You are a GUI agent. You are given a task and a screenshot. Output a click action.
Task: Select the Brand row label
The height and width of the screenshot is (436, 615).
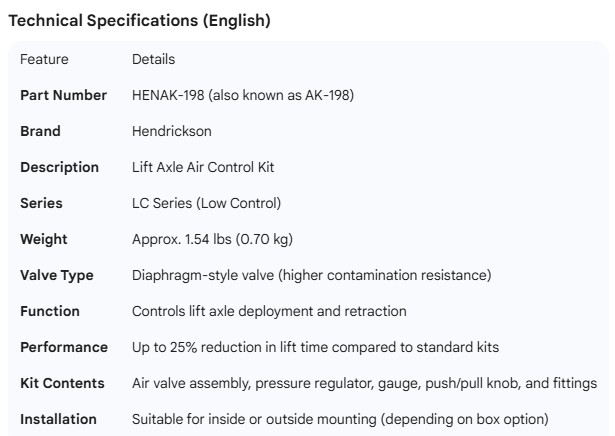tap(40, 132)
